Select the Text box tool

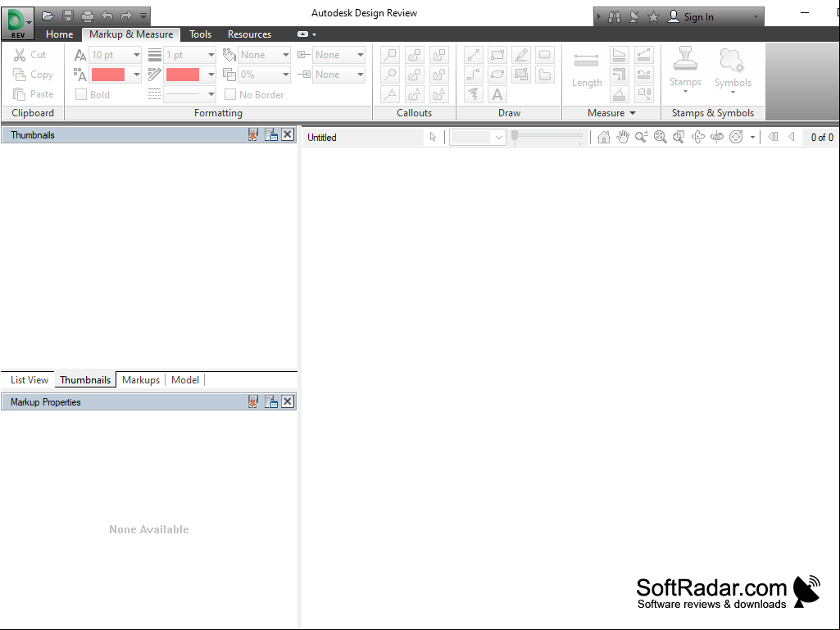(x=497, y=94)
